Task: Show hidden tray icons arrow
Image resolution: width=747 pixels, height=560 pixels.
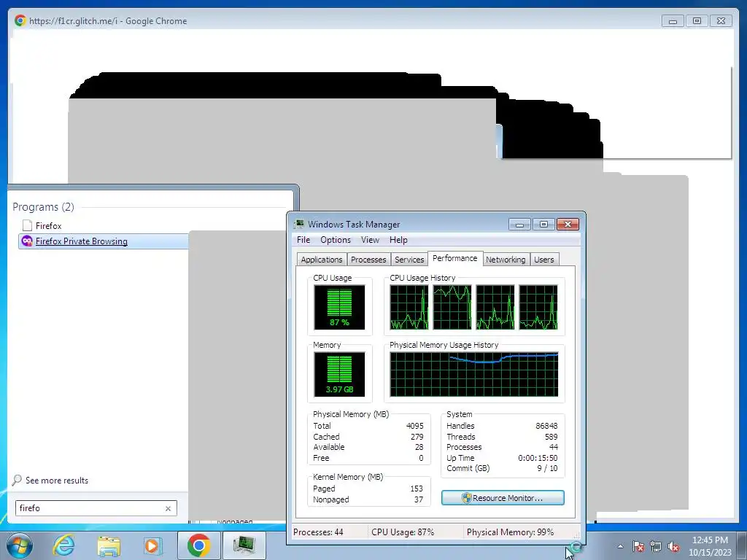Action: 620,546
